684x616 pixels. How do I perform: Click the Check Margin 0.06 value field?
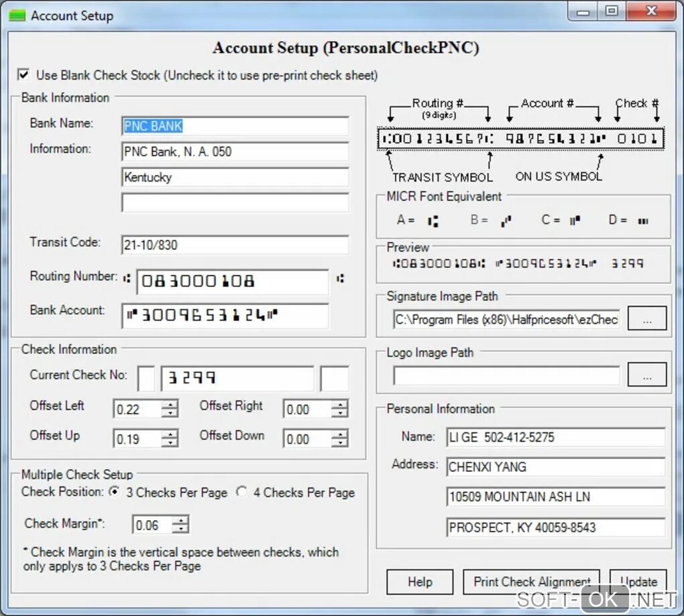pos(152,525)
